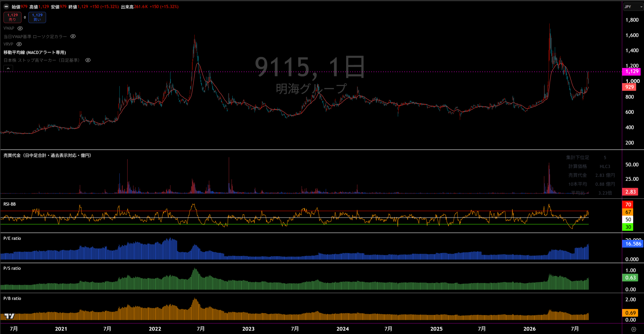Click the orange 0.69 P/B value label
The width and height of the screenshot is (644, 334).
[x=630, y=313]
